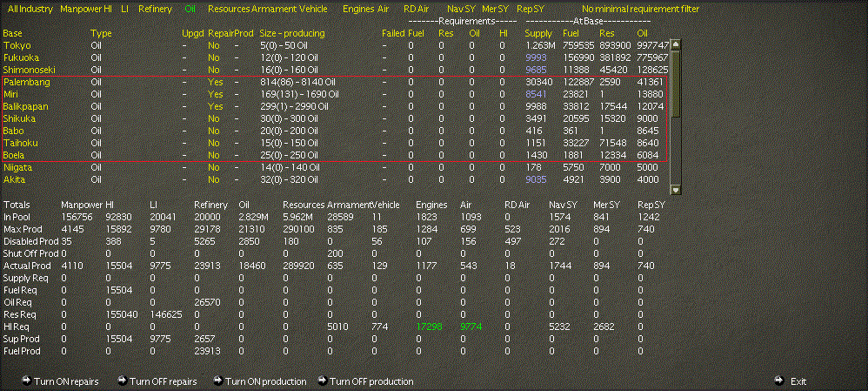The image size is (868, 391).
Task: Click Tokyo's supply value 1.263M
Action: coord(540,45)
